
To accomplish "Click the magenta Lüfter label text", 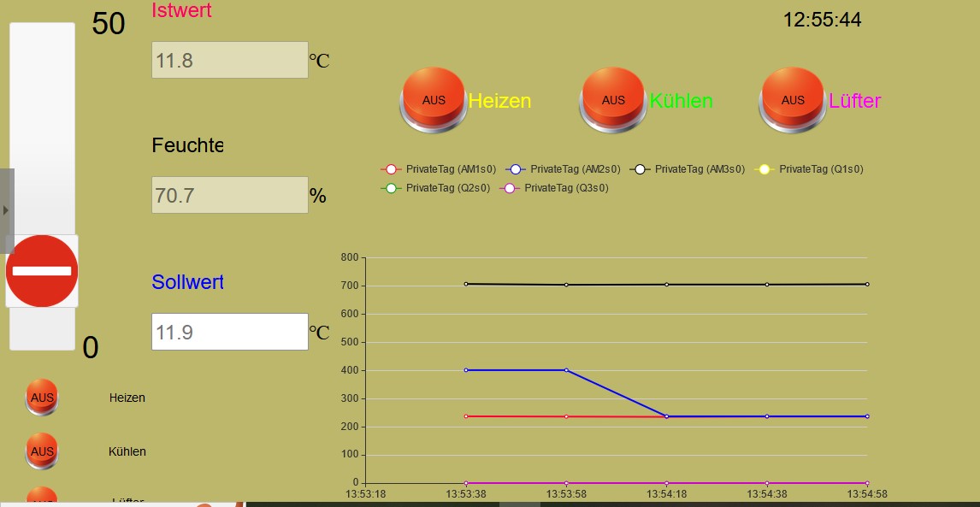I will [x=854, y=101].
